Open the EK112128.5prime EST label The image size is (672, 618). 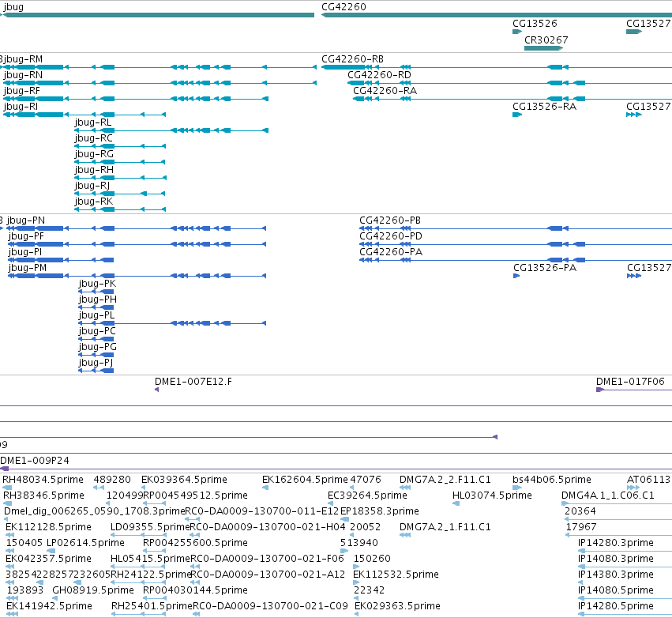[x=48, y=526]
